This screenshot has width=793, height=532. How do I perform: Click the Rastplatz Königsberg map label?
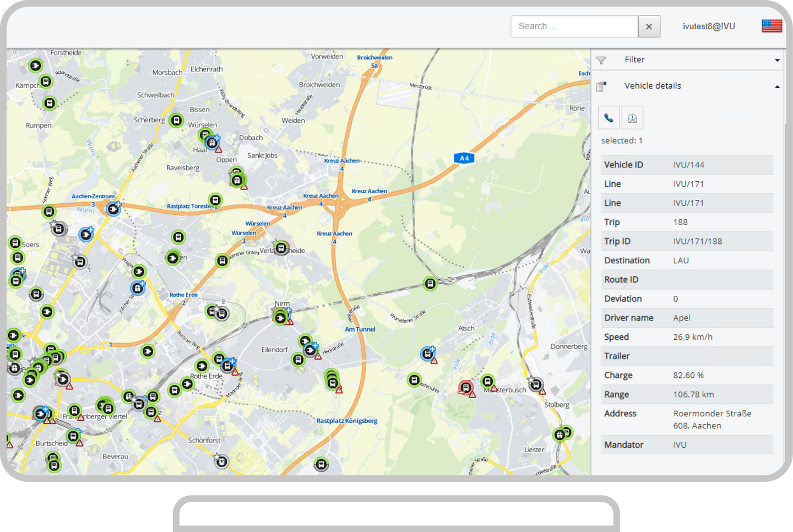[x=347, y=421]
